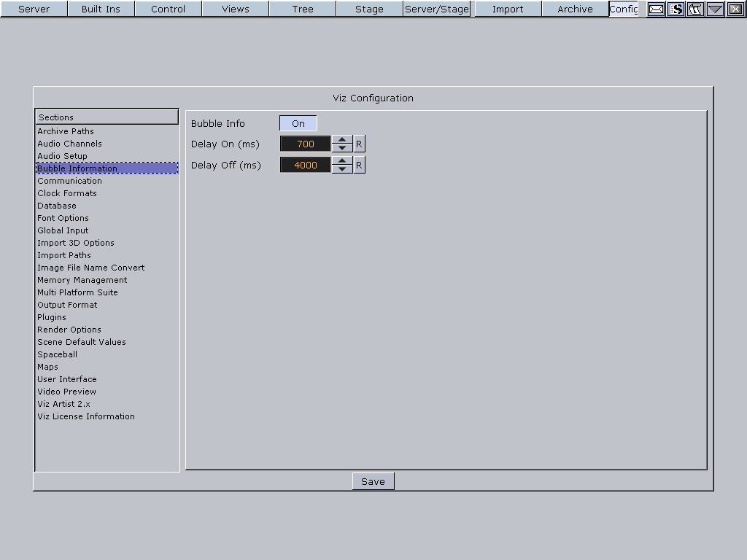Click the down-triangle icon in top bar

click(x=715, y=9)
